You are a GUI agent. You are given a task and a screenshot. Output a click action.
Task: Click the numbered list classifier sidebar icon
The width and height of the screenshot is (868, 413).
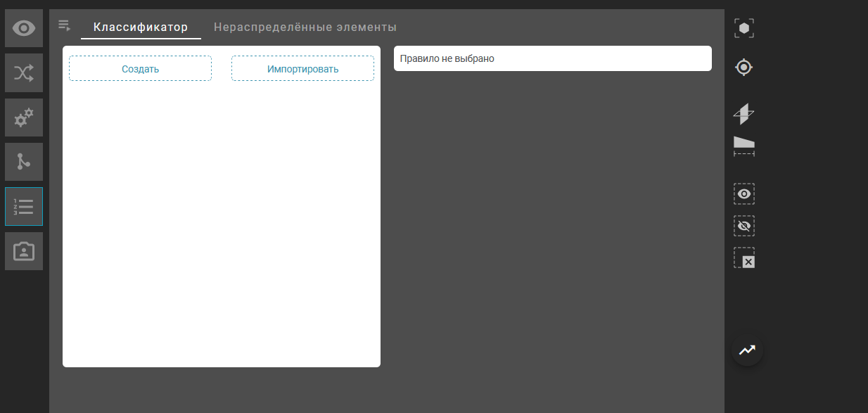click(24, 206)
